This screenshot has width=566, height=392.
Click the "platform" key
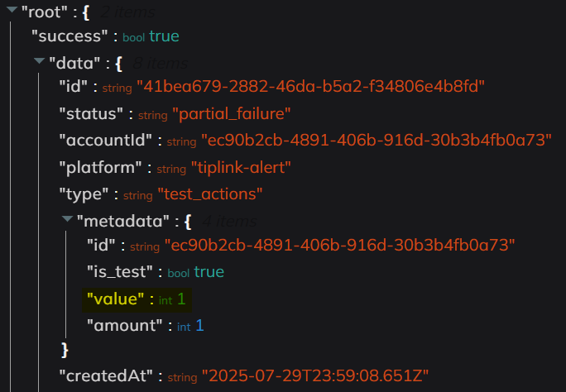pyautogui.click(x=101, y=168)
